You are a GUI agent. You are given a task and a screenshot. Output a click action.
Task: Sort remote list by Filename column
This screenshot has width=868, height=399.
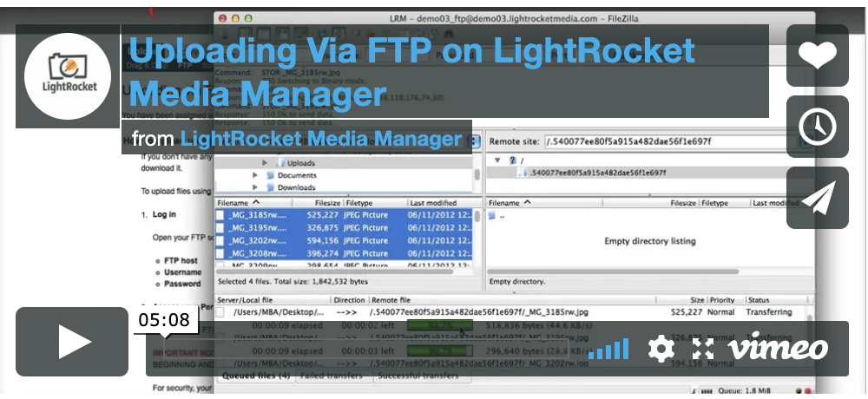[x=544, y=203]
